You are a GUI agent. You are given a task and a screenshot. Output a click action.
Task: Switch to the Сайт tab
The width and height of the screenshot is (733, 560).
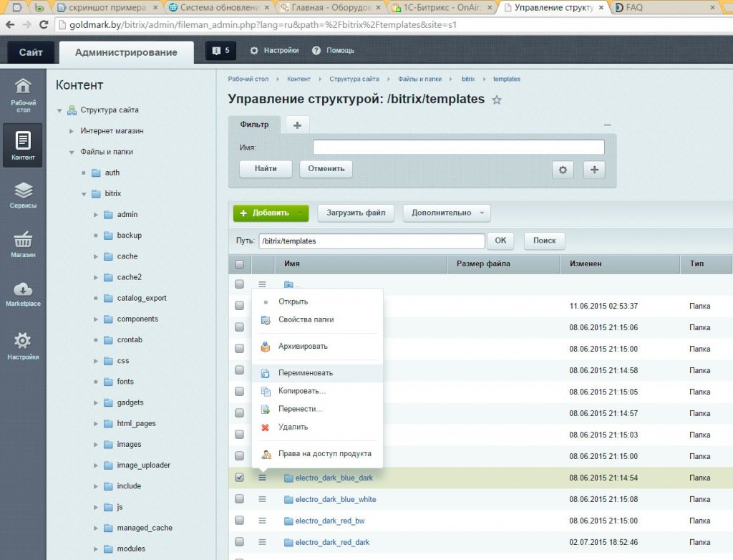pos(31,52)
